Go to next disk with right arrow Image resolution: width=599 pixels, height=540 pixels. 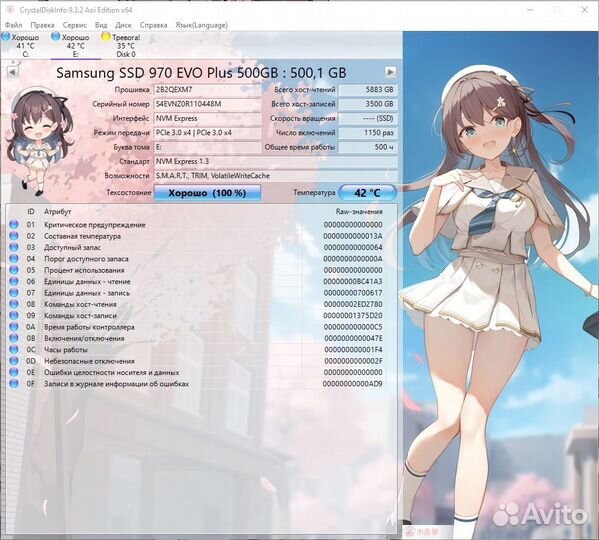[390, 72]
